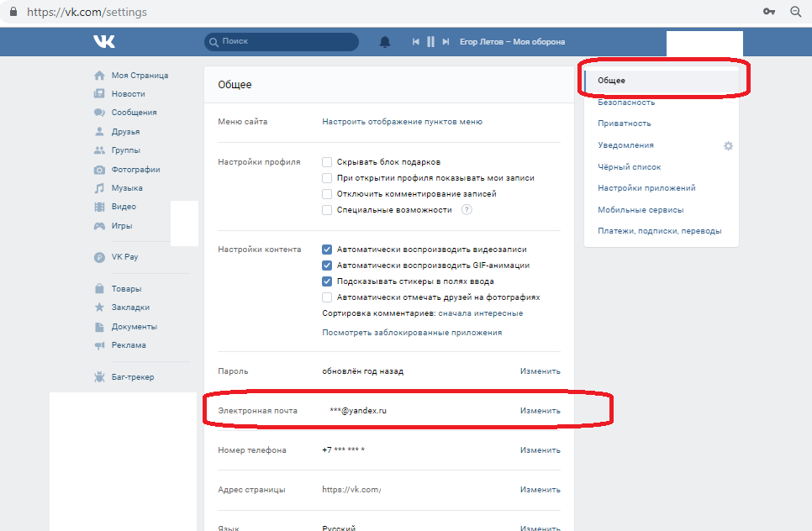Skip to next track in the player
812x531 pixels.
[x=446, y=42]
